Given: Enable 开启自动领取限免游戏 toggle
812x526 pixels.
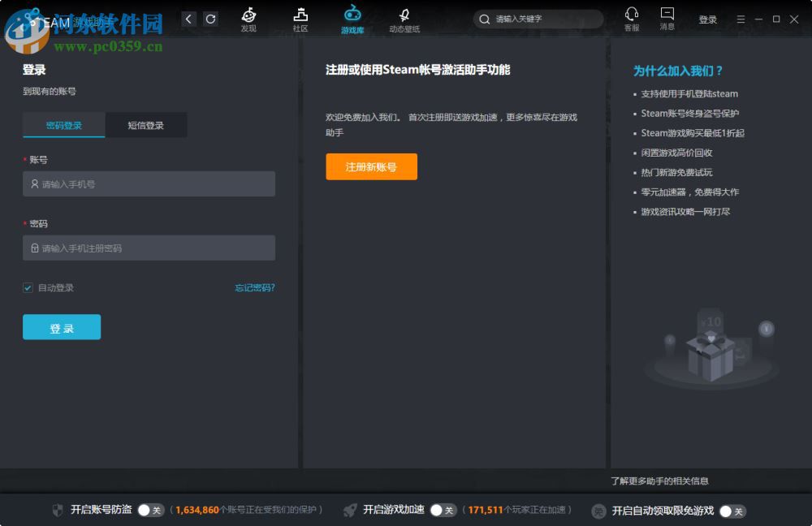Looking at the screenshot, I should click(x=732, y=511).
